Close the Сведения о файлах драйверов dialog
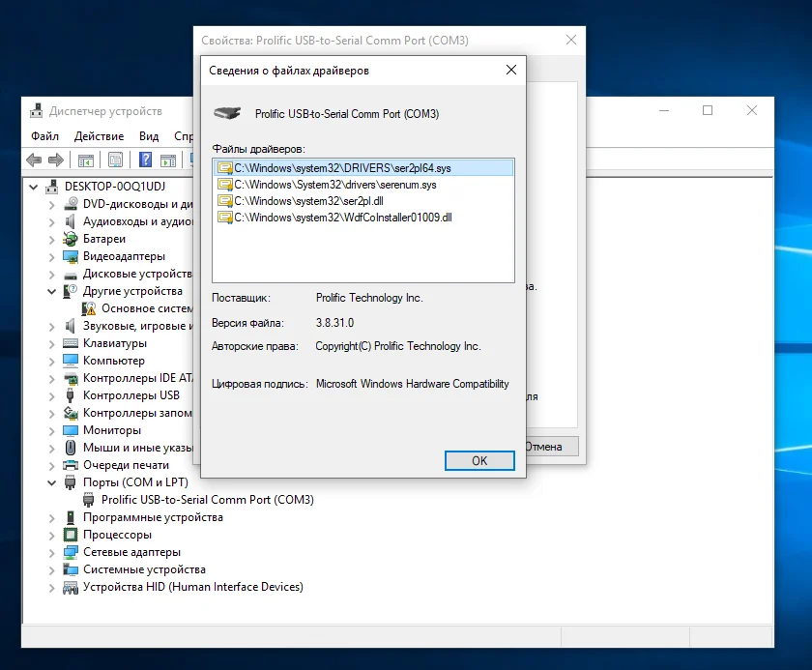The height and width of the screenshot is (670, 812). tap(511, 70)
